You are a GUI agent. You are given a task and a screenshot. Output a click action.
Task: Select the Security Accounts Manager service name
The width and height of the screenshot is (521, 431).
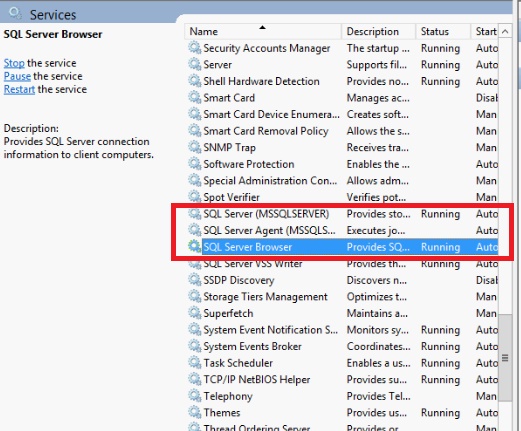[x=267, y=48]
